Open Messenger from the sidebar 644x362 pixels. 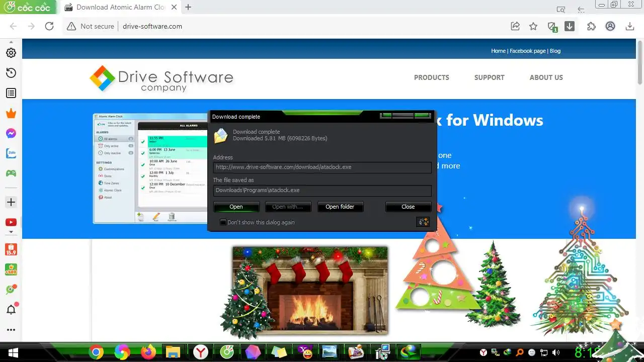[x=11, y=133]
